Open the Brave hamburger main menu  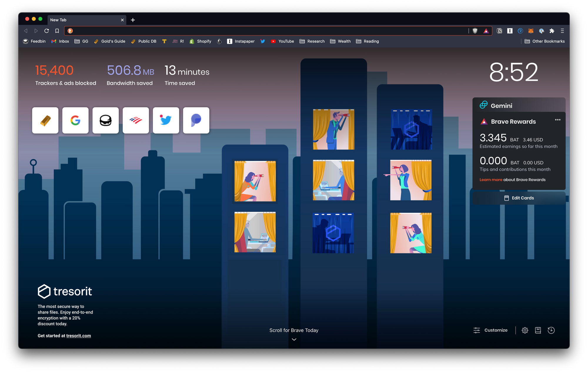pyautogui.click(x=562, y=31)
